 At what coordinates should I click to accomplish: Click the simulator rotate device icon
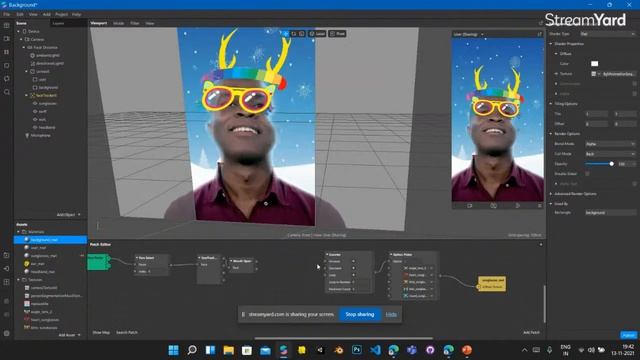coord(493,206)
